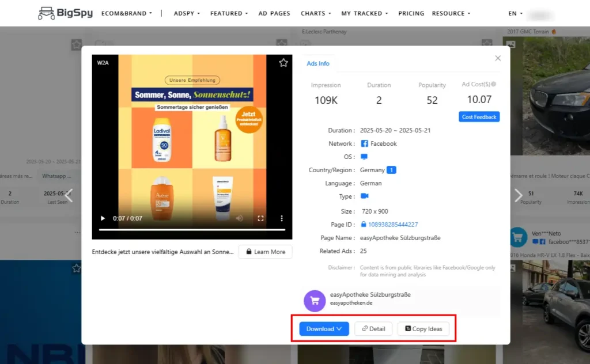Click the ad caption text Entdecke jetzt

162,252
